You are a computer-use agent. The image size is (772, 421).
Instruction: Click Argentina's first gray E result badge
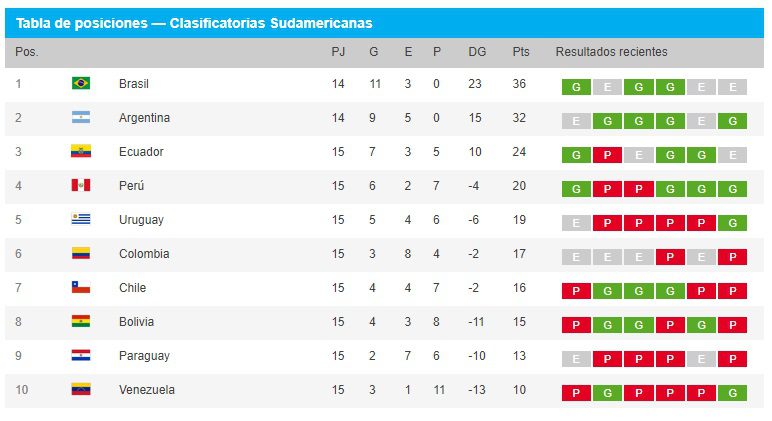pyautogui.click(x=576, y=121)
